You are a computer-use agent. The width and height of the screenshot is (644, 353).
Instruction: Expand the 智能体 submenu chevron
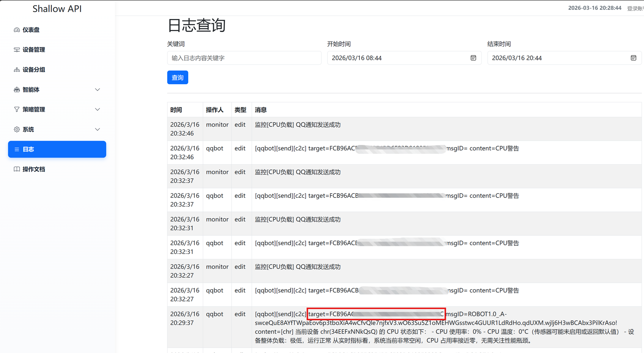click(x=97, y=90)
